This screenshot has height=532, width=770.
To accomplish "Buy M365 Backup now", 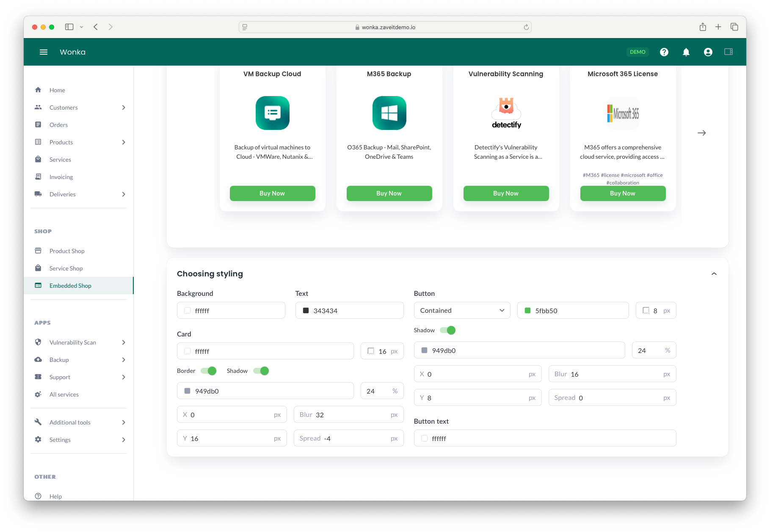I will [389, 193].
